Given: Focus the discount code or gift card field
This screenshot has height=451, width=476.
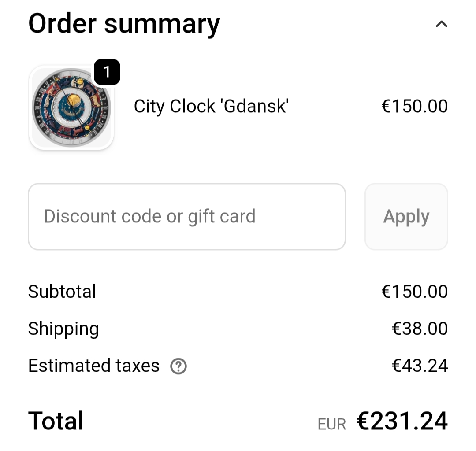Looking at the screenshot, I should click(186, 217).
